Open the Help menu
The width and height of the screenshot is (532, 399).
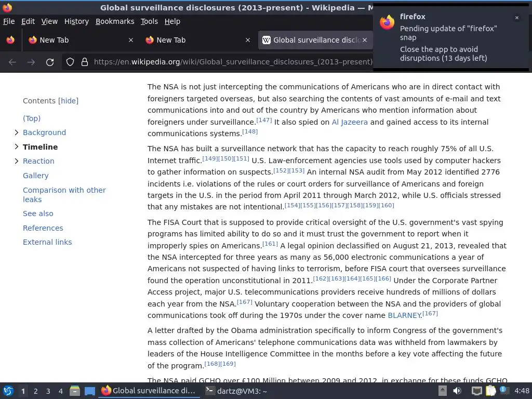(x=172, y=21)
